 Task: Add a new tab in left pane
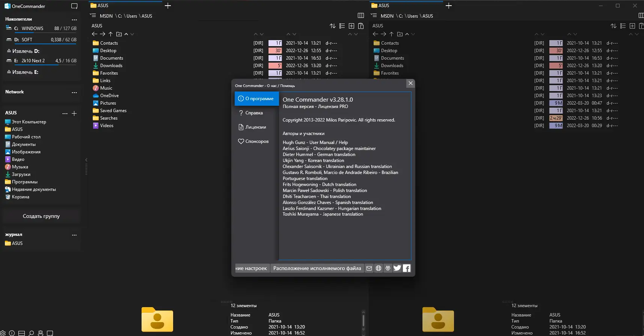[168, 6]
